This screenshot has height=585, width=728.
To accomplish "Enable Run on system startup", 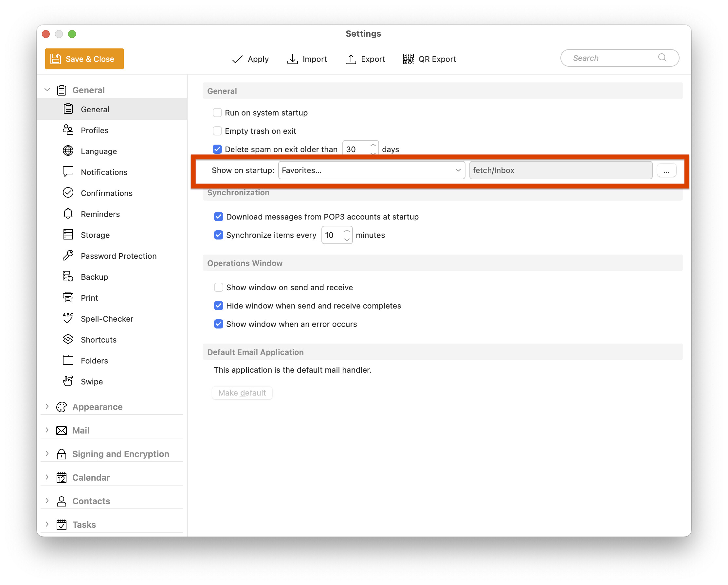I will (217, 113).
